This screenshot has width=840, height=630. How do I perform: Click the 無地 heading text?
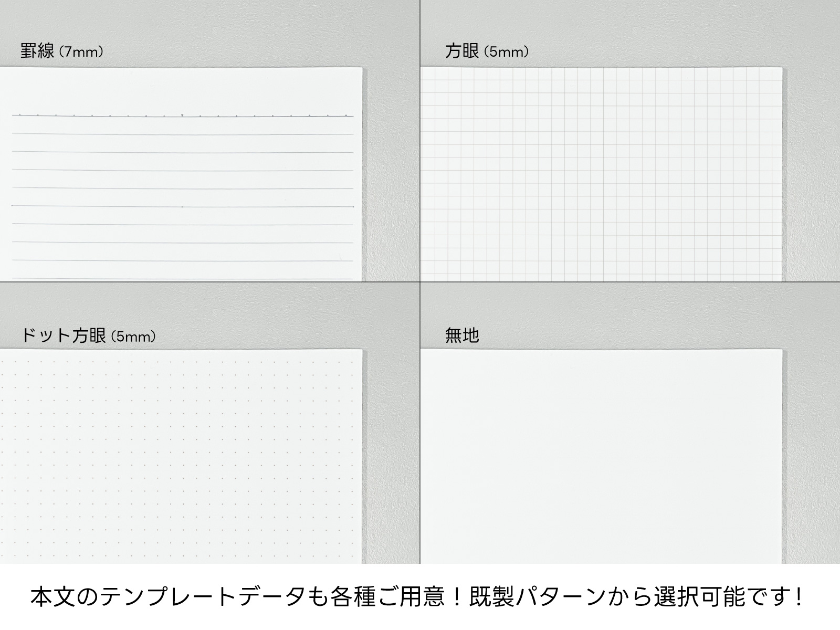462,335
